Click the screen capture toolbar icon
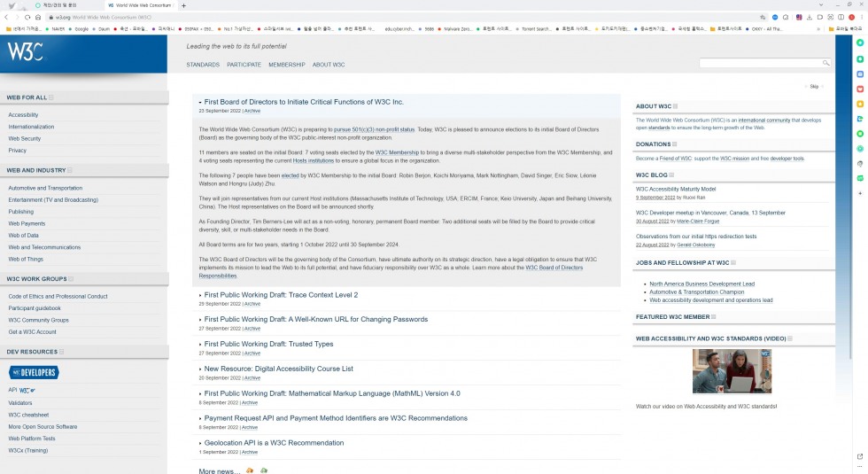Viewport: 868px width, 474px height. coord(831,17)
